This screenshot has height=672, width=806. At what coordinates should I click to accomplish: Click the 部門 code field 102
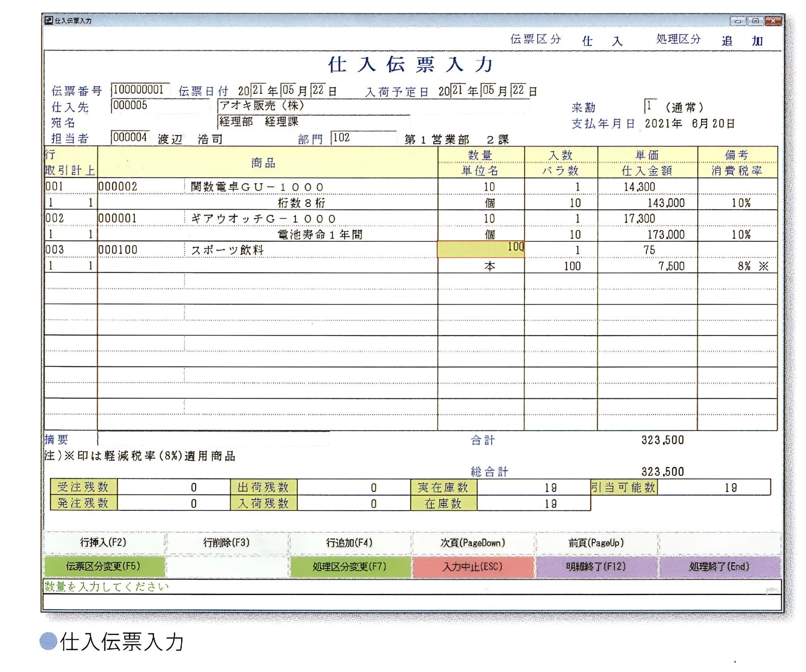364,137
